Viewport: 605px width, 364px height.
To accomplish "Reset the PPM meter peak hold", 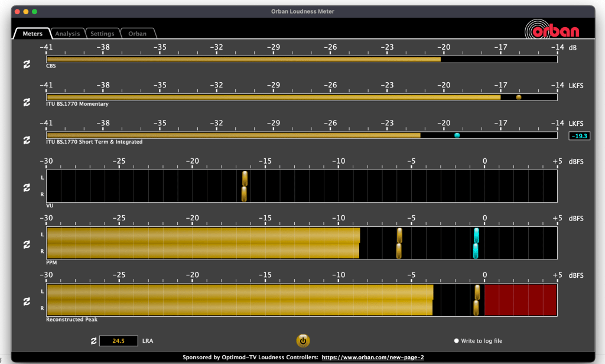I will [x=27, y=244].
